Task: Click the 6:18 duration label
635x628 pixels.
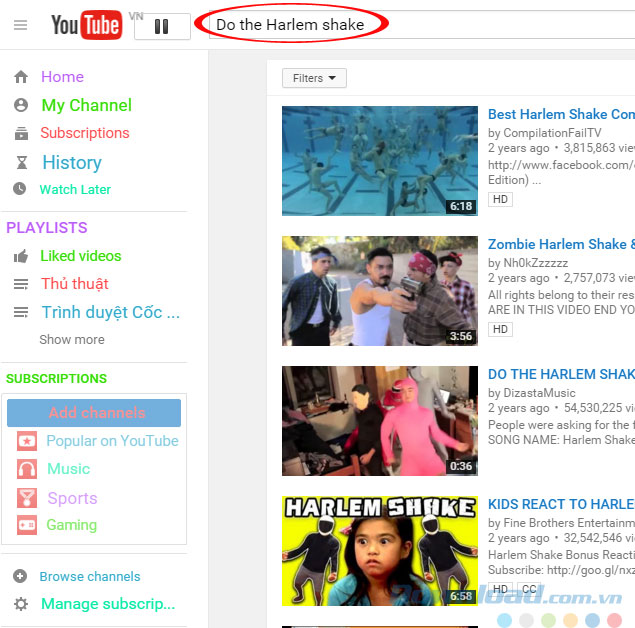Action: coord(461,206)
